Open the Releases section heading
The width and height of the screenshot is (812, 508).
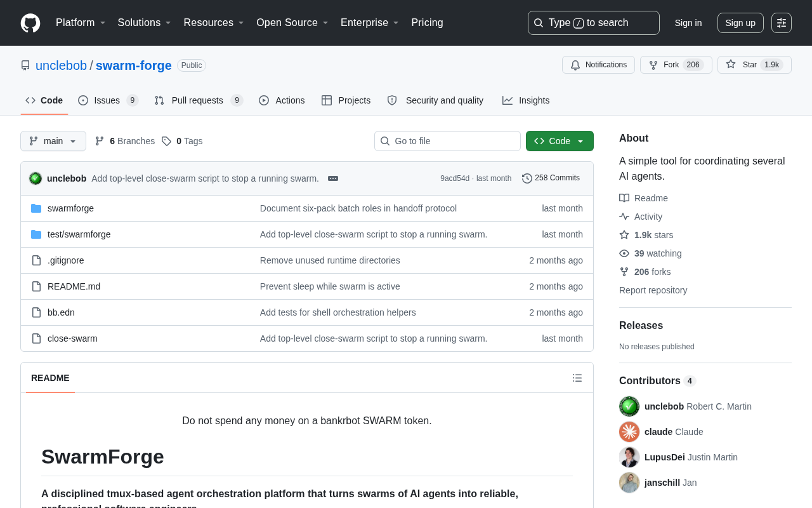coord(641,326)
